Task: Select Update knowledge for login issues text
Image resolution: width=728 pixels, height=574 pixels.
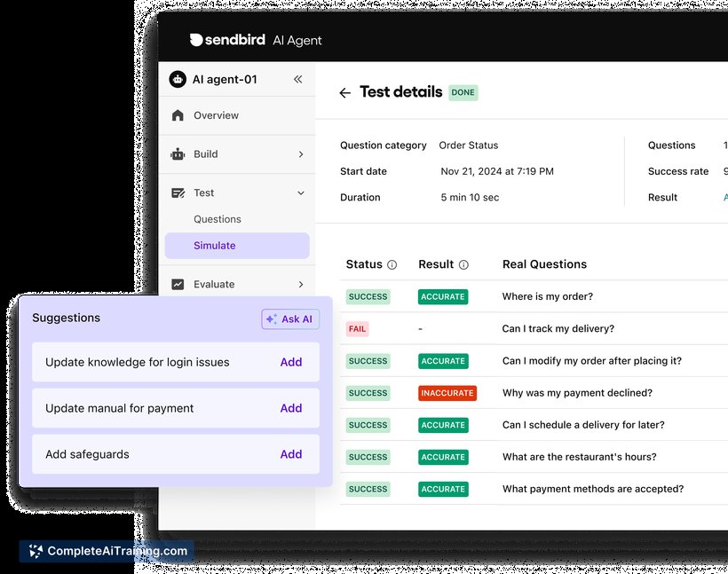Action: [138, 362]
